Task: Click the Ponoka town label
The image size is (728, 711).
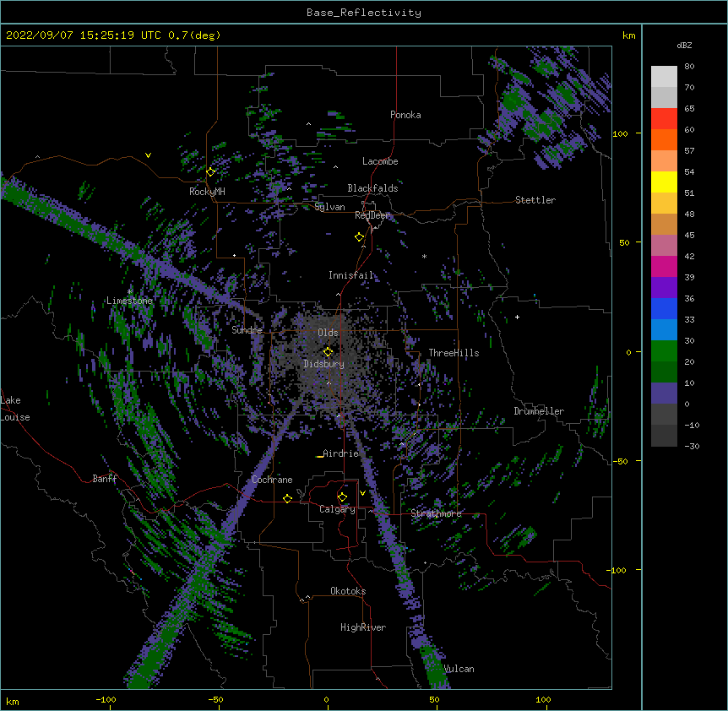Action: click(x=405, y=115)
